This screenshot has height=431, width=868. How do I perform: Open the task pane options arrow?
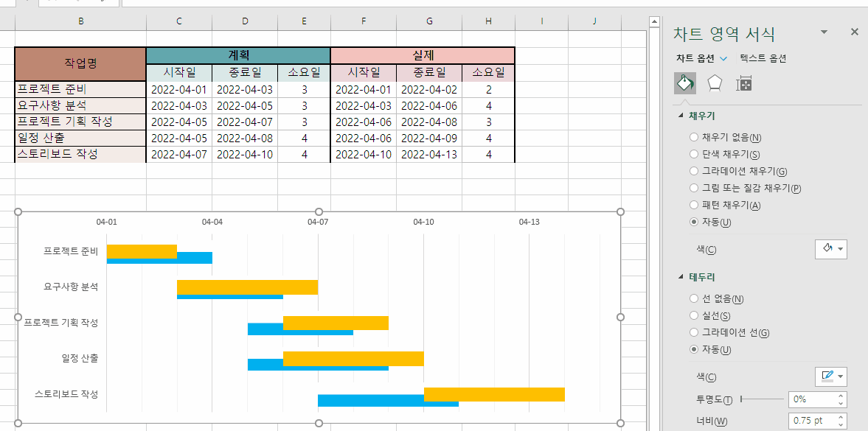[824, 32]
